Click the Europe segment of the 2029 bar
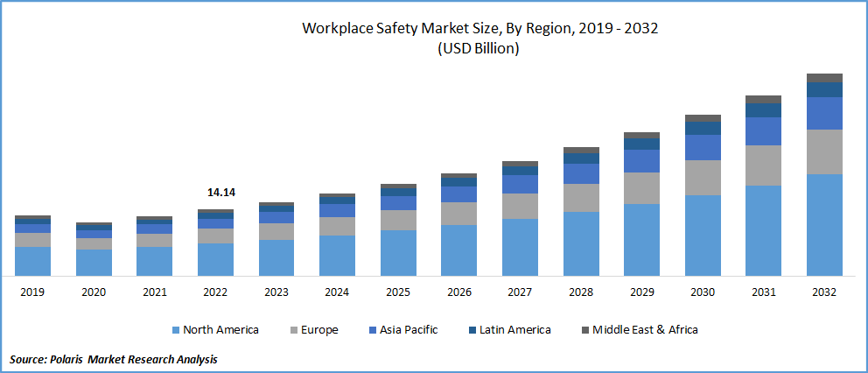The image size is (868, 373). [x=641, y=188]
